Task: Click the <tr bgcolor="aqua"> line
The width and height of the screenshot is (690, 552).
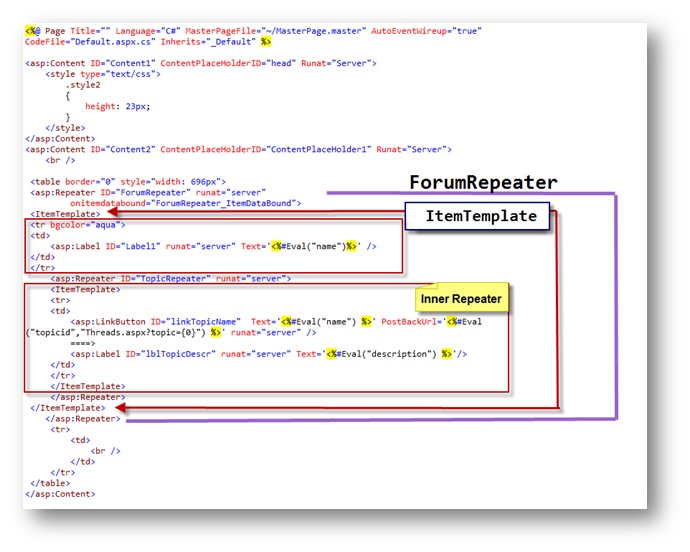Action: [78, 225]
